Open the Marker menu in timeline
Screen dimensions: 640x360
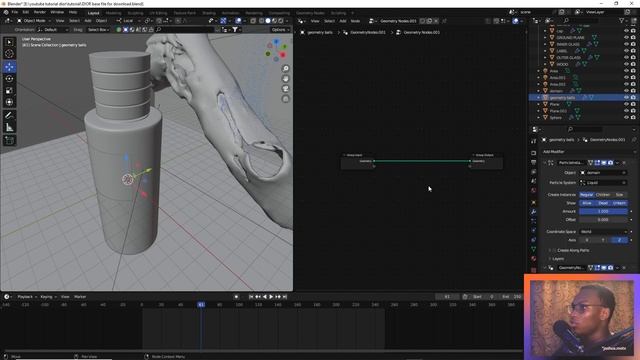pyautogui.click(x=80, y=297)
